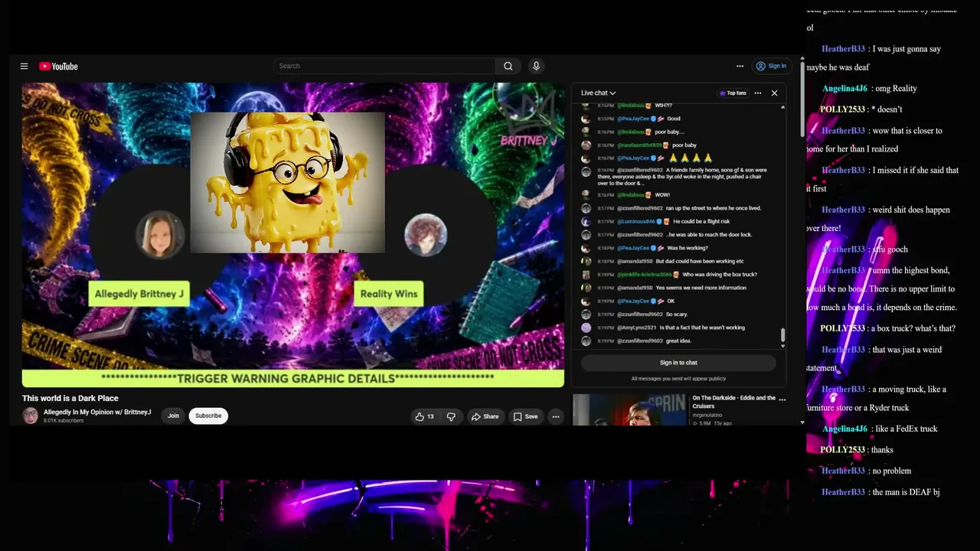Screen dimensions: 980x551
Task: Open options for On The Darkside recommendation
Action: [782, 399]
